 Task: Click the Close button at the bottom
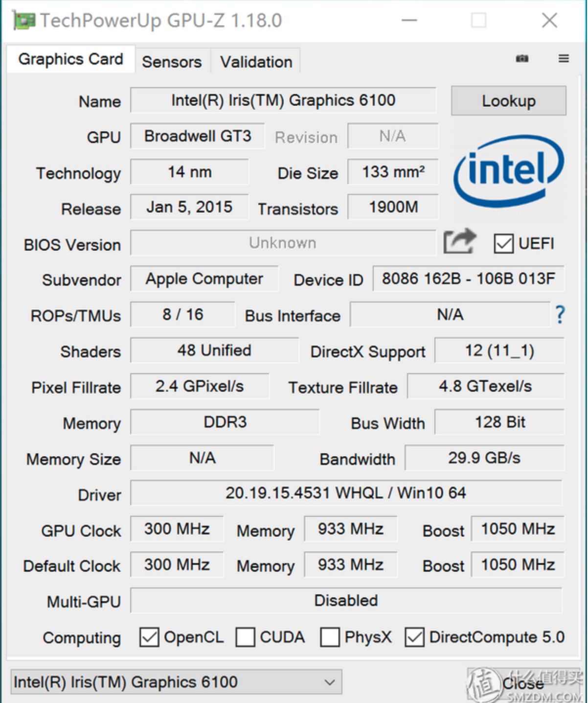(523, 683)
